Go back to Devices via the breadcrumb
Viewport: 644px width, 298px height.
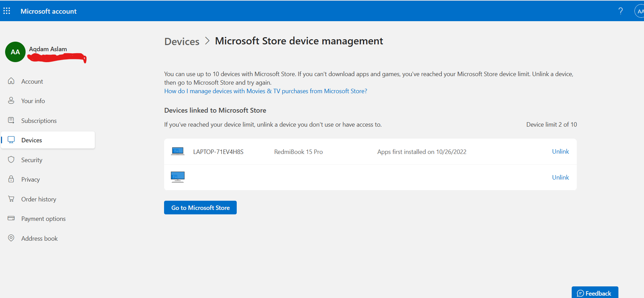tap(182, 42)
